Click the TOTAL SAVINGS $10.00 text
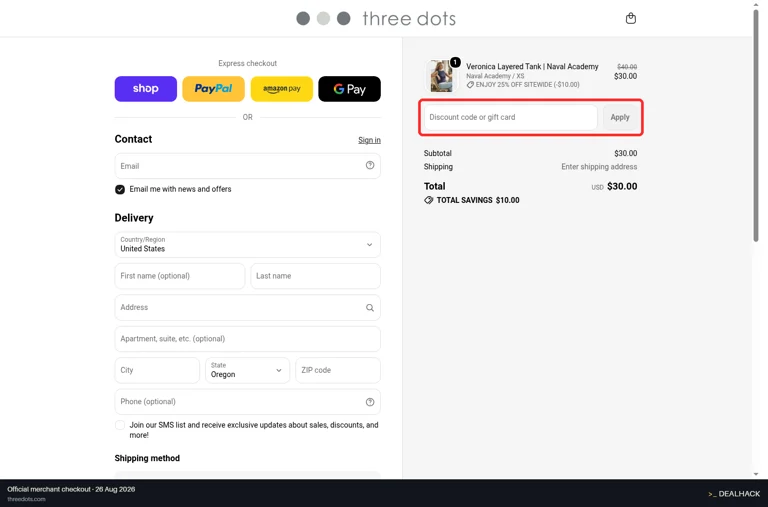 click(478, 200)
